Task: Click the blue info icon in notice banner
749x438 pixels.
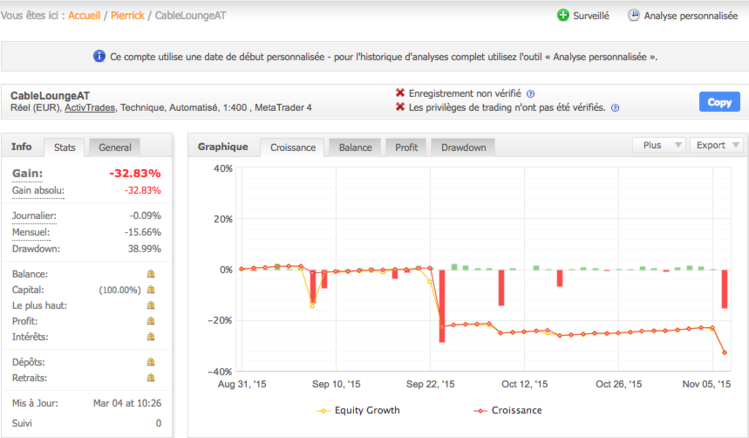Action: coord(99,56)
